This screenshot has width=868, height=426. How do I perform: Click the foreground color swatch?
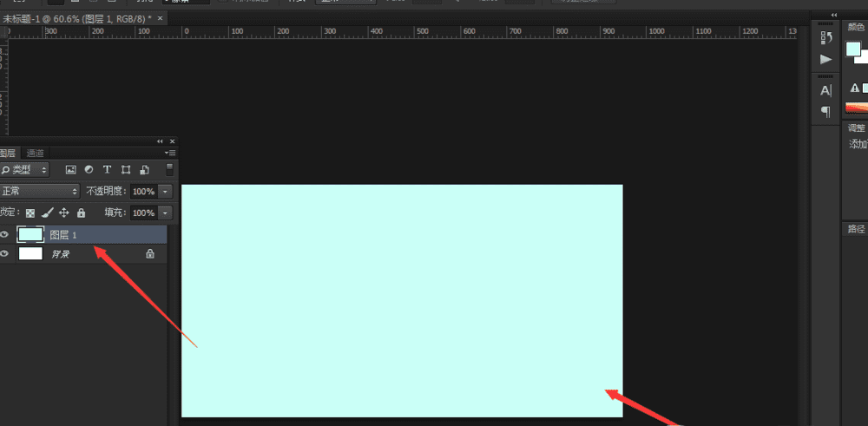click(x=853, y=49)
